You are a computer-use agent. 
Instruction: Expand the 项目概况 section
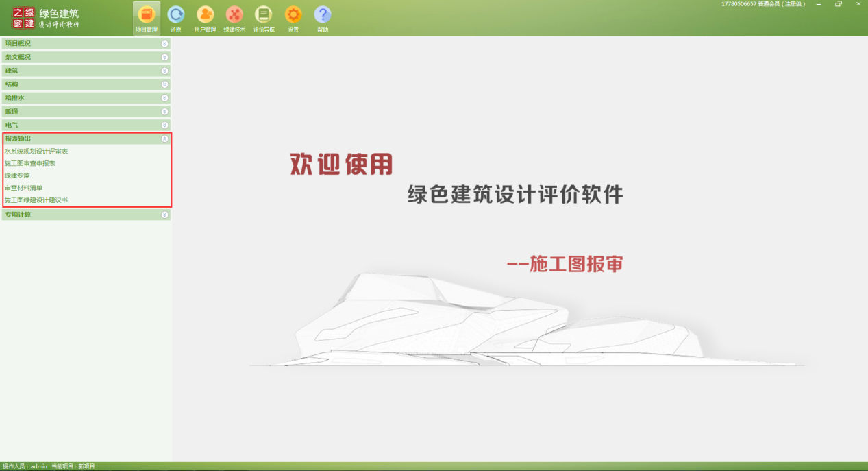(164, 44)
